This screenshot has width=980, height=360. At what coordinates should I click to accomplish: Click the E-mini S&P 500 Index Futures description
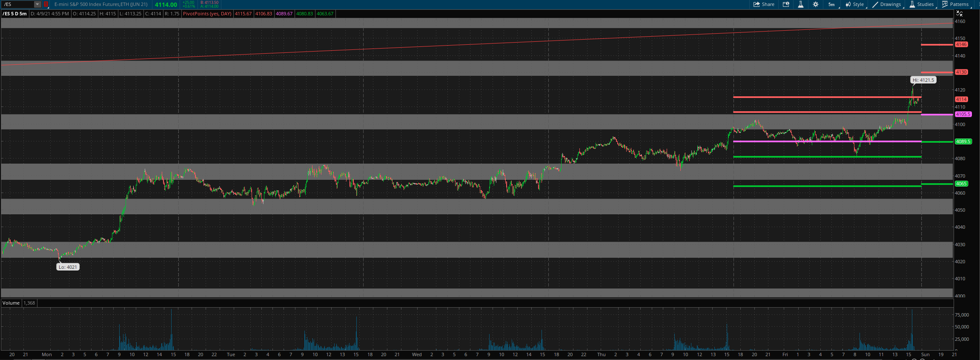click(x=101, y=4)
